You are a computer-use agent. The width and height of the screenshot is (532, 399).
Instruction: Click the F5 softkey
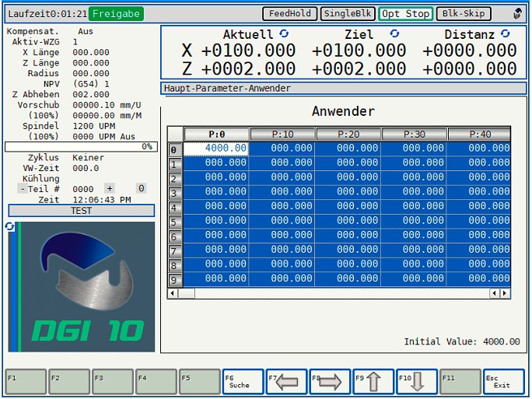pos(200,382)
